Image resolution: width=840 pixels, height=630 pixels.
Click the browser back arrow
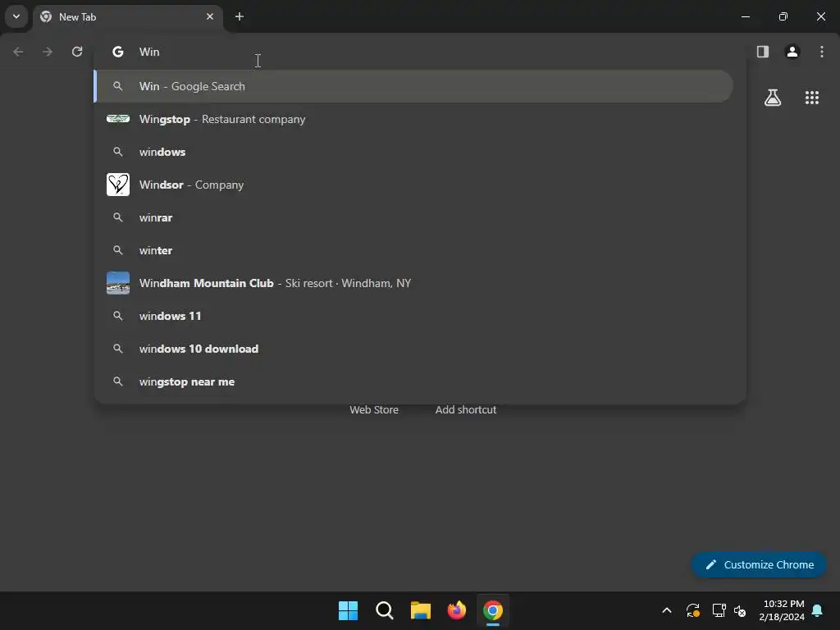[x=18, y=52]
